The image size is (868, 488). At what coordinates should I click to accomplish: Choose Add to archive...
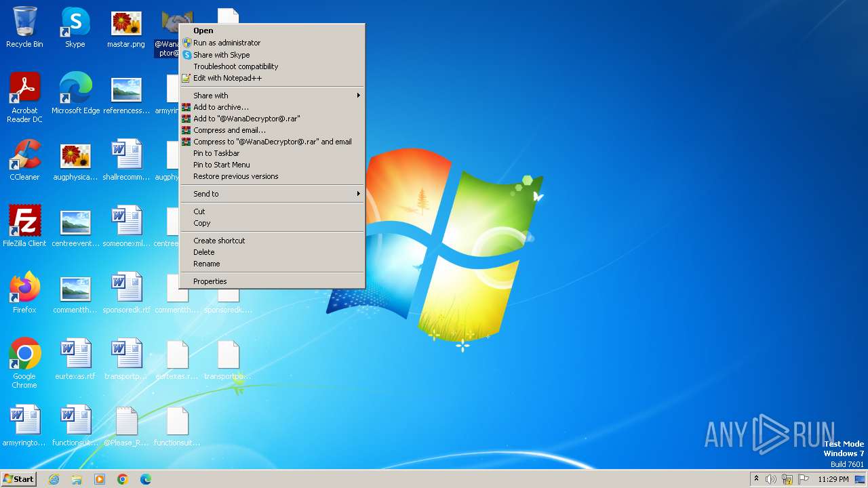point(272,107)
